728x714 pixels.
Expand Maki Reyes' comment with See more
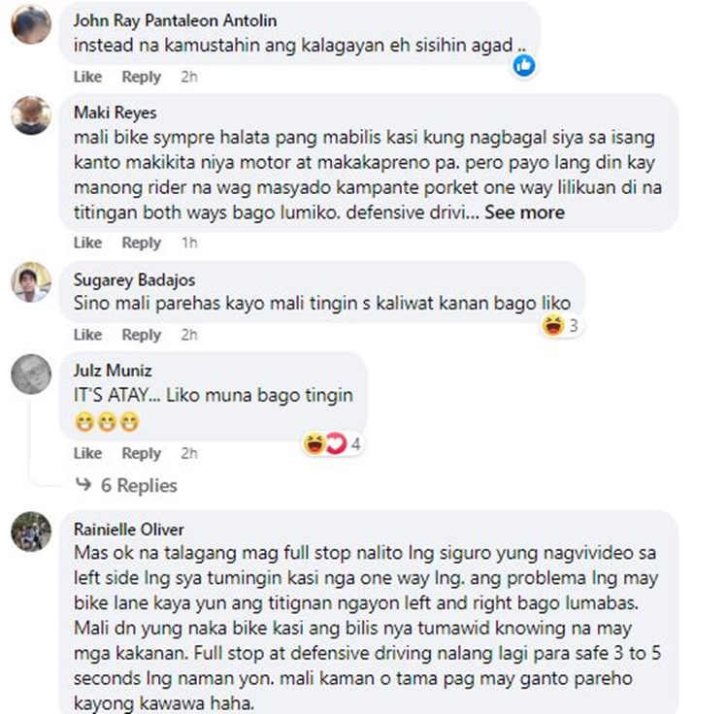pyautogui.click(x=524, y=212)
